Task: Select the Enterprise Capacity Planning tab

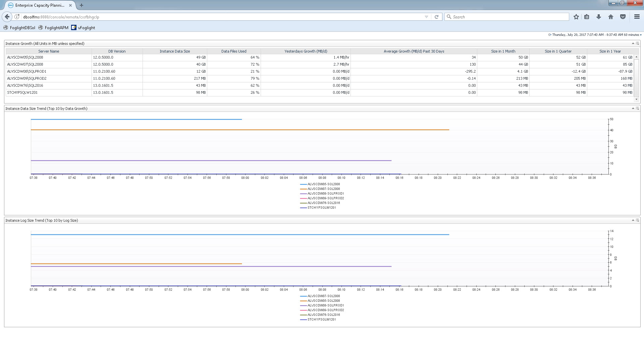Action: click(x=40, y=5)
